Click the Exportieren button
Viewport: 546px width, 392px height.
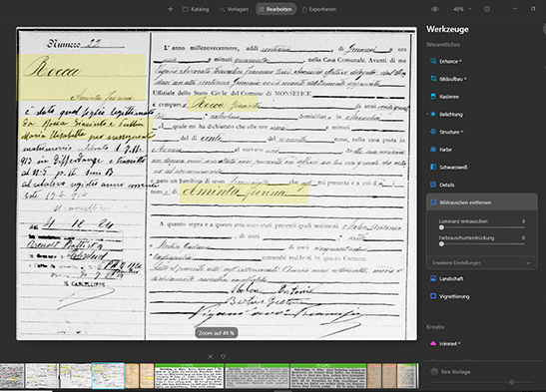point(318,9)
